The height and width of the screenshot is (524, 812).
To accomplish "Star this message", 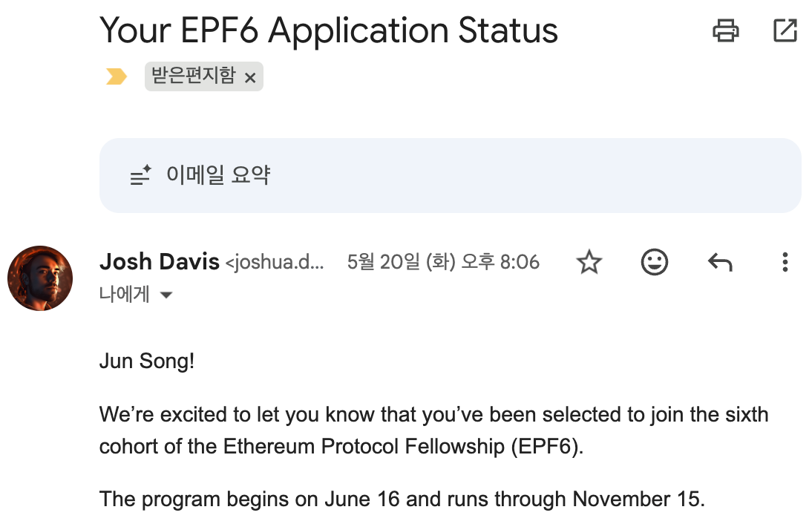I will point(589,262).
